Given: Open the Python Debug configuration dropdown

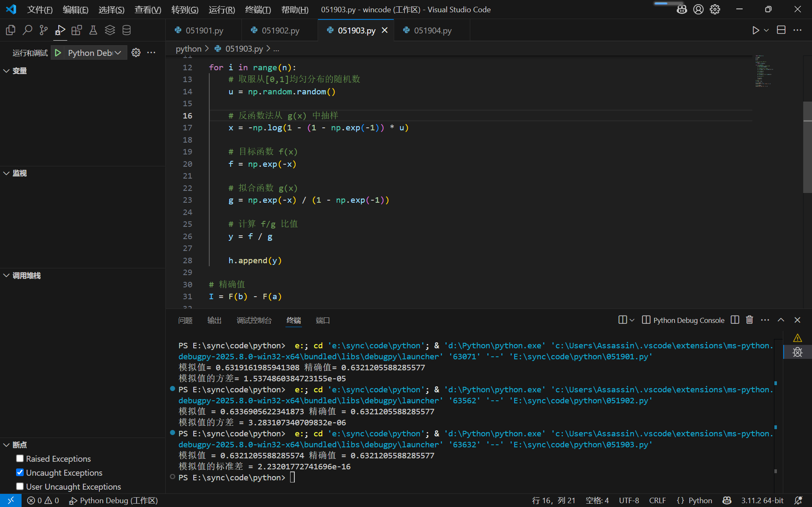Looking at the screenshot, I should pyautogui.click(x=95, y=52).
